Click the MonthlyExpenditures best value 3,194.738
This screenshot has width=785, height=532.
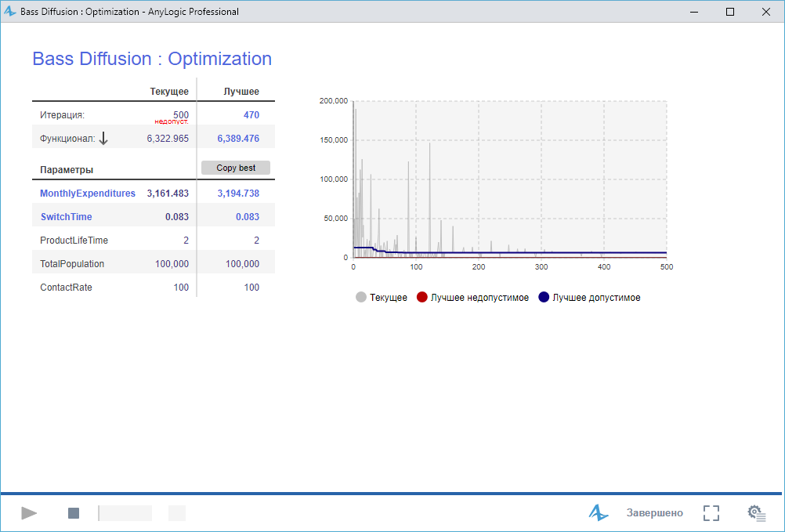[x=238, y=194]
